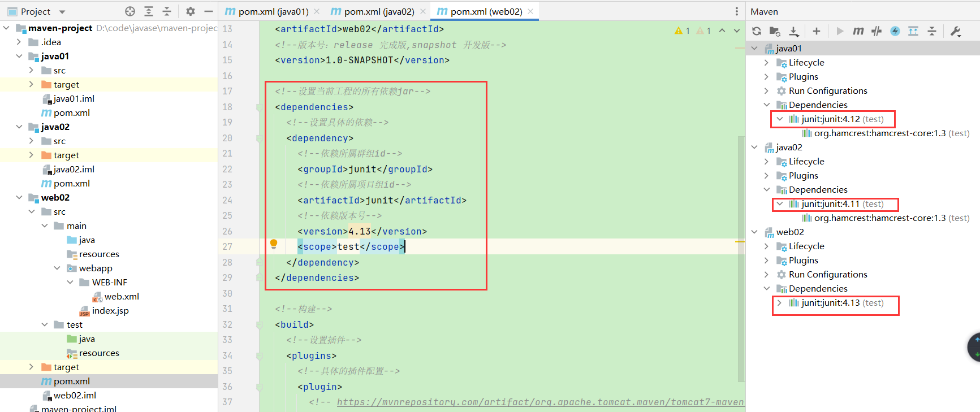Select maven-project.iml file

pyautogui.click(x=73, y=408)
